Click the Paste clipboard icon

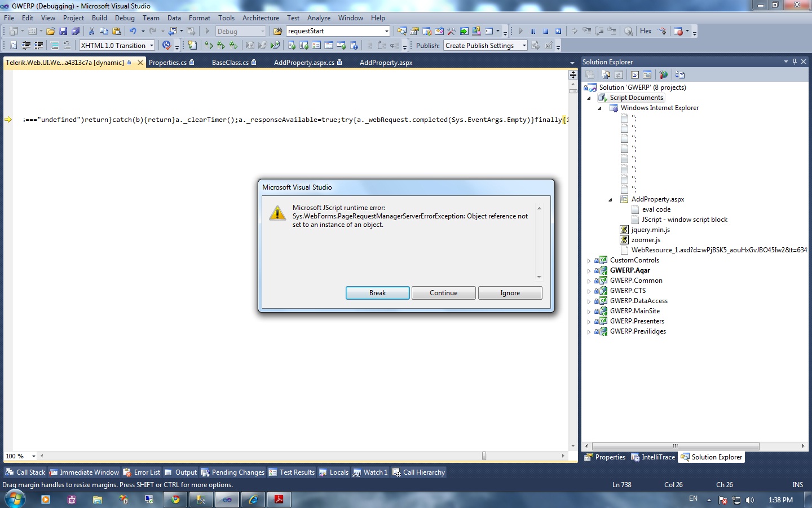coord(117,32)
